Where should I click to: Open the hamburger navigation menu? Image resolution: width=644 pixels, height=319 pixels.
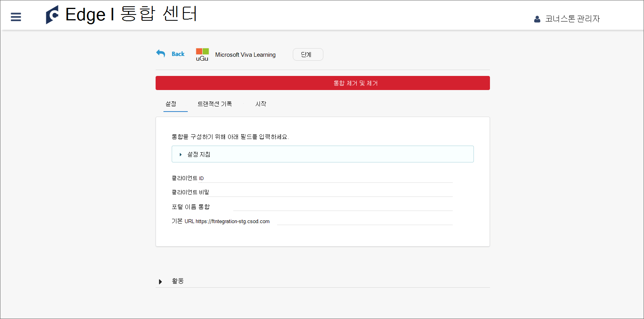click(x=16, y=17)
